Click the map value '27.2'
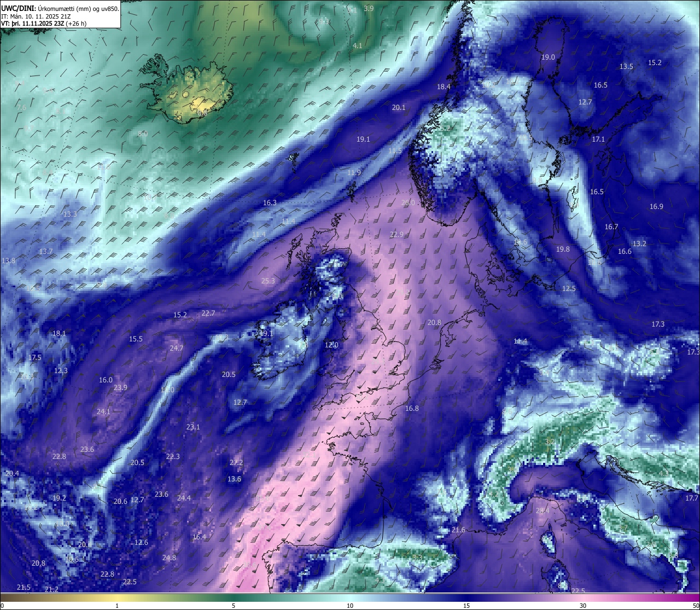Viewport: 700px width, 610px height. click(236, 462)
